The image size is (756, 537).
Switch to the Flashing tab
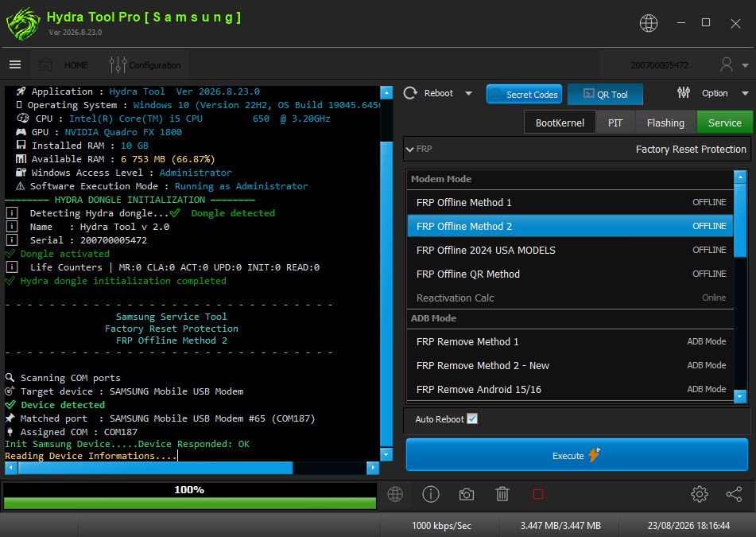[665, 123]
